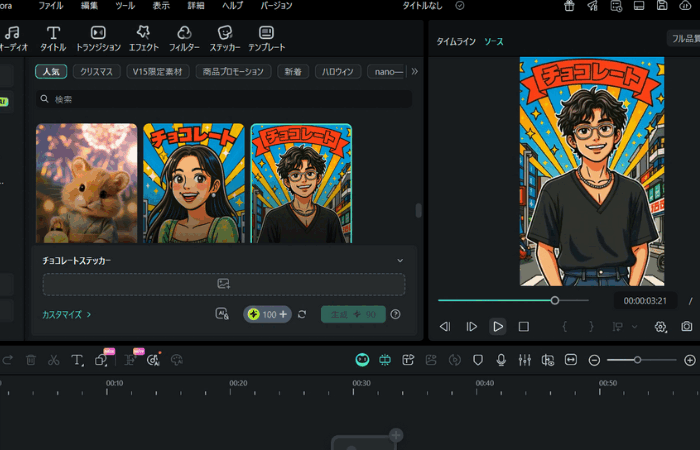Open the ステッカー (Stickers) panel
This screenshot has width=700, height=450.
tap(225, 38)
